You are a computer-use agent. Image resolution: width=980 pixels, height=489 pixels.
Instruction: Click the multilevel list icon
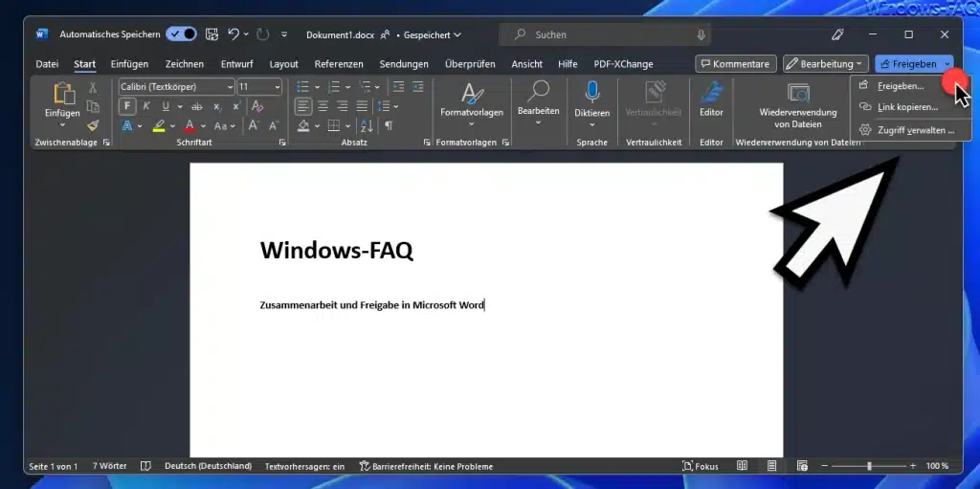coord(365,87)
